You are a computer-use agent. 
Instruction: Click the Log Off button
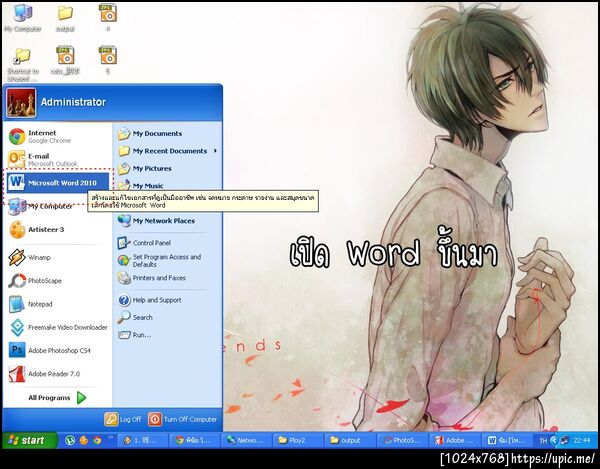[x=123, y=419]
